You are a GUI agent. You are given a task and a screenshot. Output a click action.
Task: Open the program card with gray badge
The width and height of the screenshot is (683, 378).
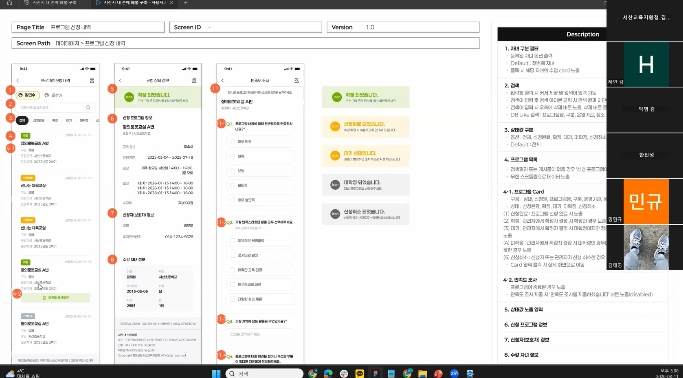56,329
